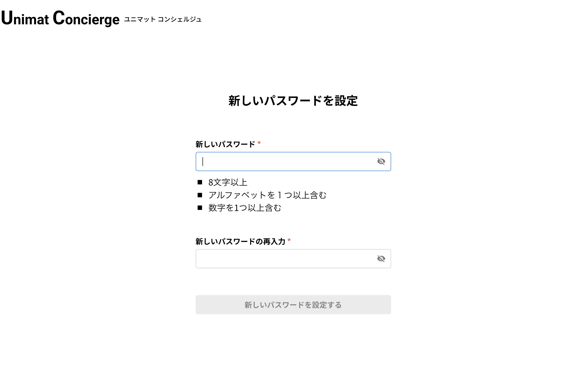Click the crossed-out eye icon beside the top input
Viewport: 588px width, 384px height.
[381, 161]
